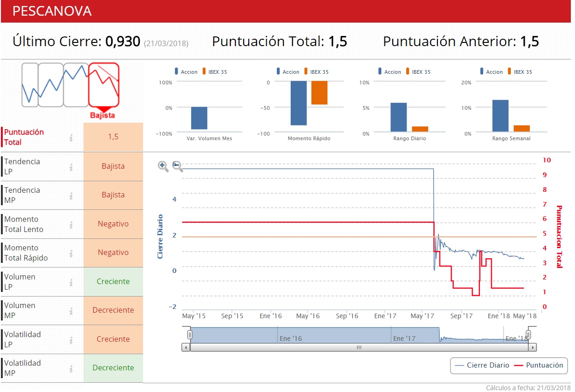Open info icon for Volatilidad MP row

71,368
